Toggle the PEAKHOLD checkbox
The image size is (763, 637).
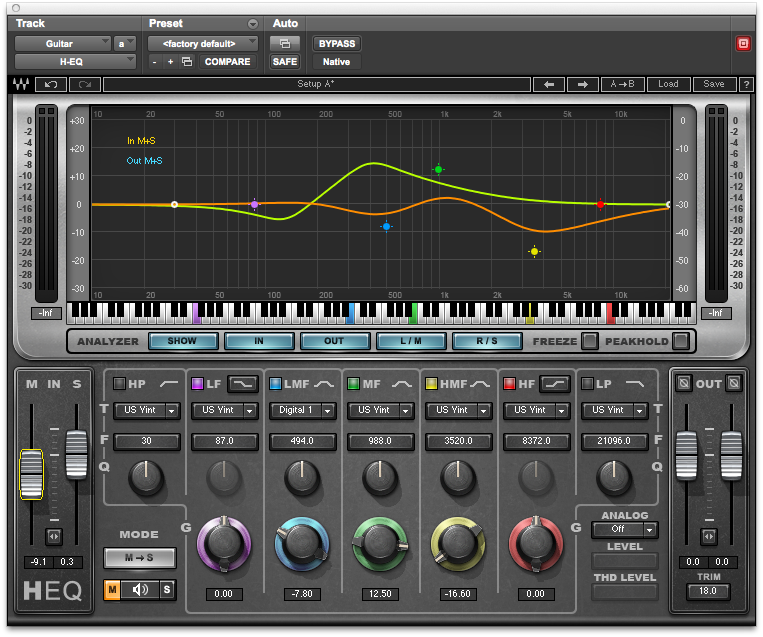[681, 341]
